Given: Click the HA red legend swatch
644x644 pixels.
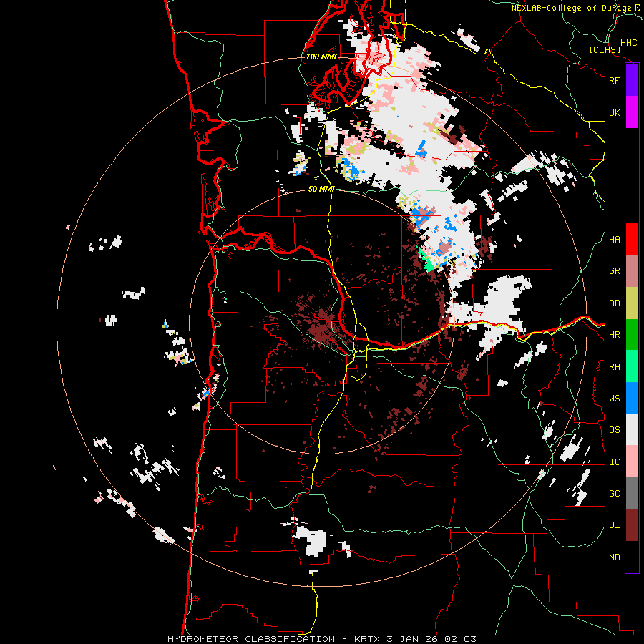Looking at the screenshot, I should [x=632, y=239].
